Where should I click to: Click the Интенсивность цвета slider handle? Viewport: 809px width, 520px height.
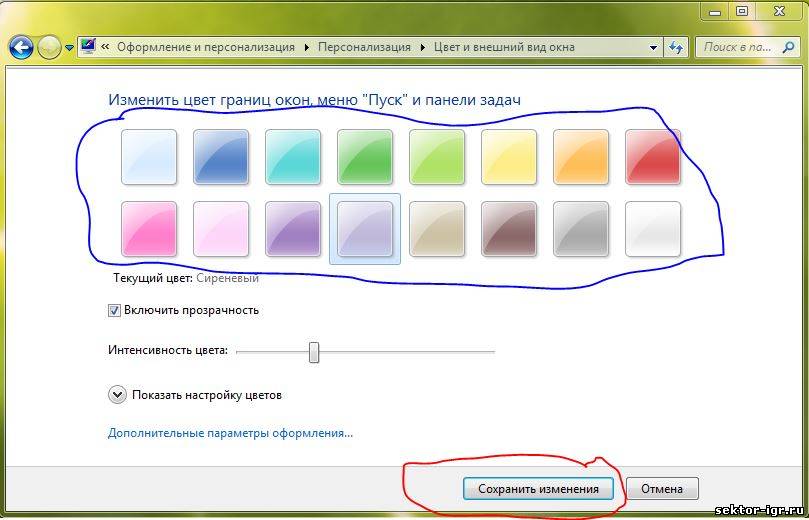[x=314, y=352]
